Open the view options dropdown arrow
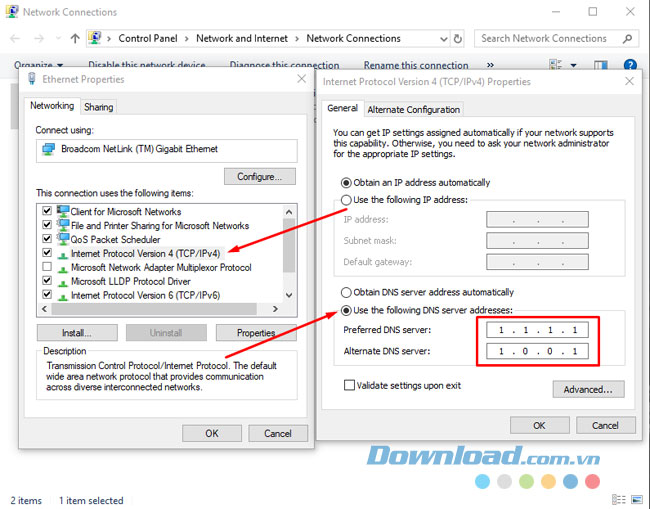The image size is (650, 509). point(573,65)
